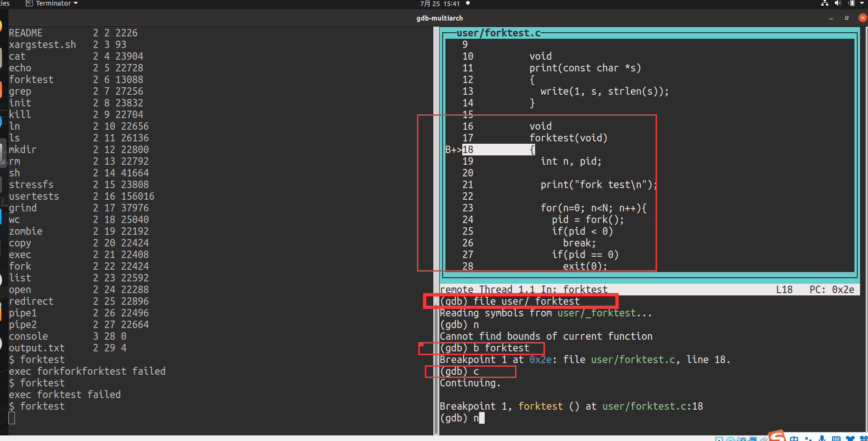Click the 0x2e breakpoint address text
868x441 pixels.
point(541,359)
